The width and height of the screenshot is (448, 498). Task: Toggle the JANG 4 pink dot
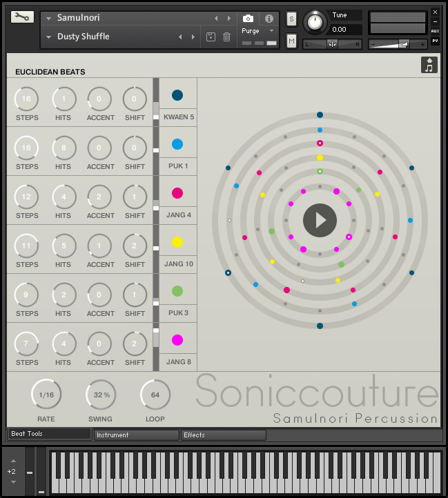tap(177, 192)
